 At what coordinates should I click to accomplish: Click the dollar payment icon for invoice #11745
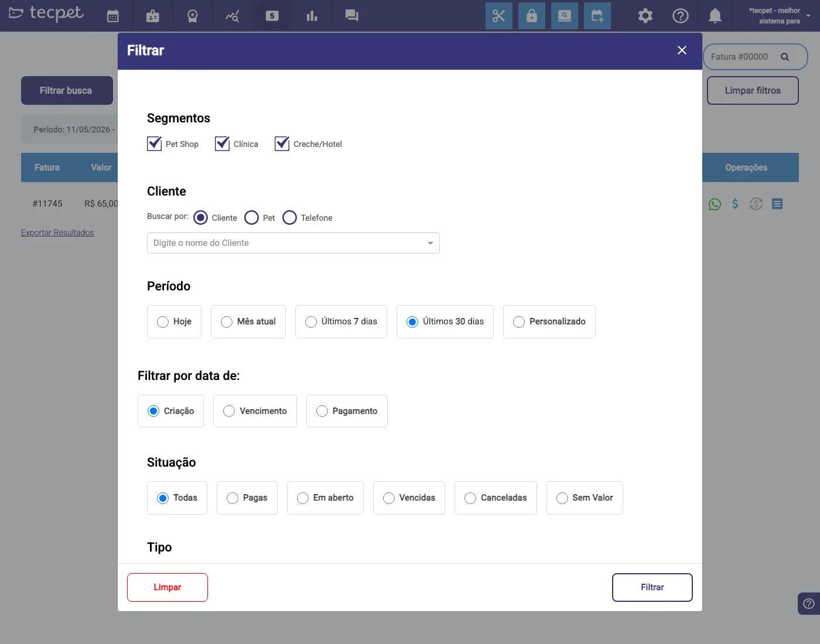[735, 204]
